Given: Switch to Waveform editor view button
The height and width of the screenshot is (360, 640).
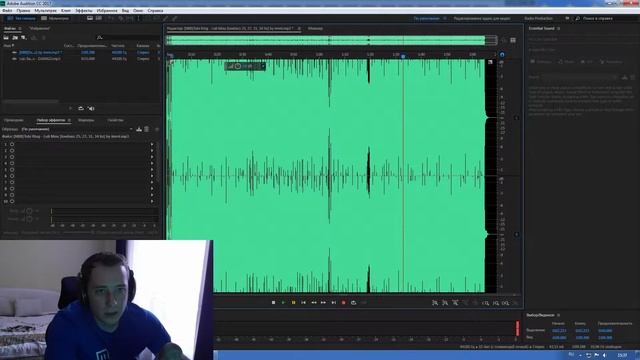Looking at the screenshot, I should tap(21, 18).
